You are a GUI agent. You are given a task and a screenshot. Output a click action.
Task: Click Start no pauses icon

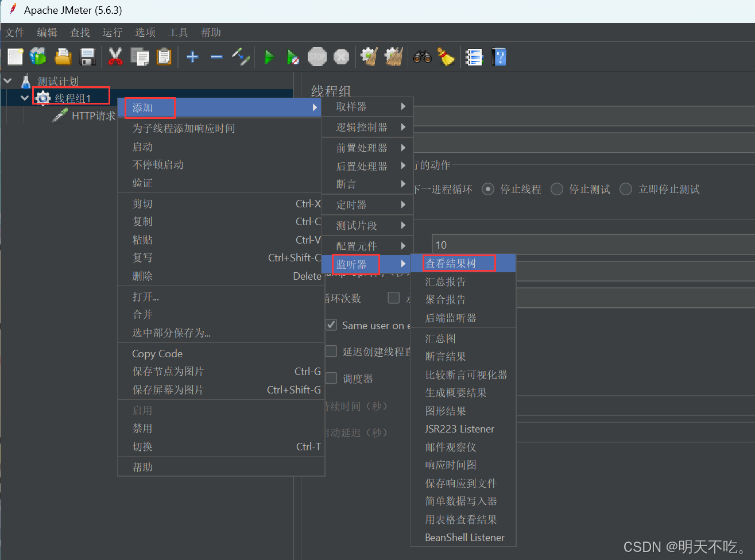293,56
